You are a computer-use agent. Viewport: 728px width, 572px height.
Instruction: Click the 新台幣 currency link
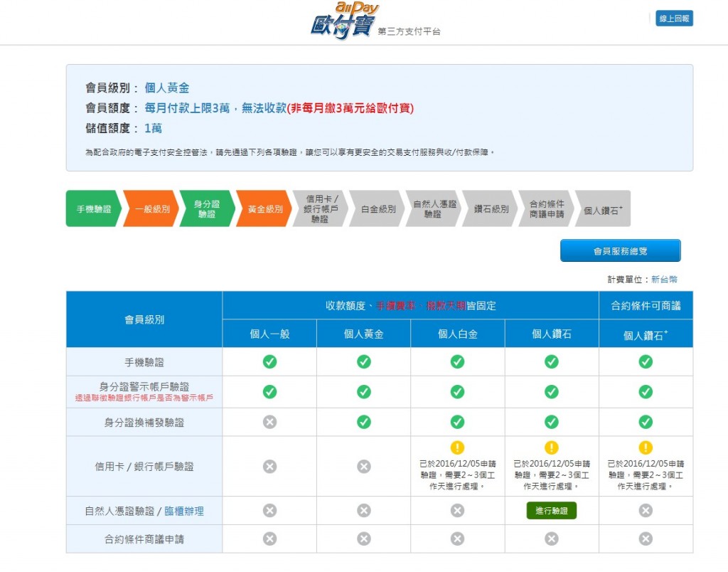click(x=664, y=280)
